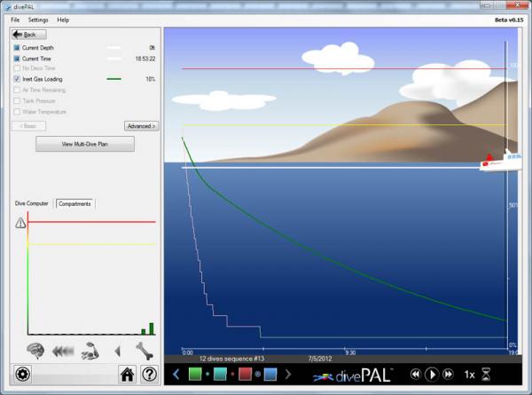Viewport: 532px width, 395px height.
Task: Click the bone compartment icon
Action: coord(144,350)
